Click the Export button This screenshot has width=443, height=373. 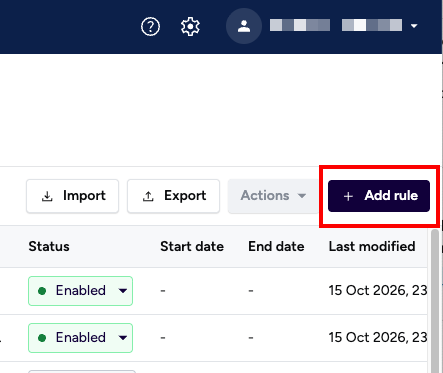[173, 196]
